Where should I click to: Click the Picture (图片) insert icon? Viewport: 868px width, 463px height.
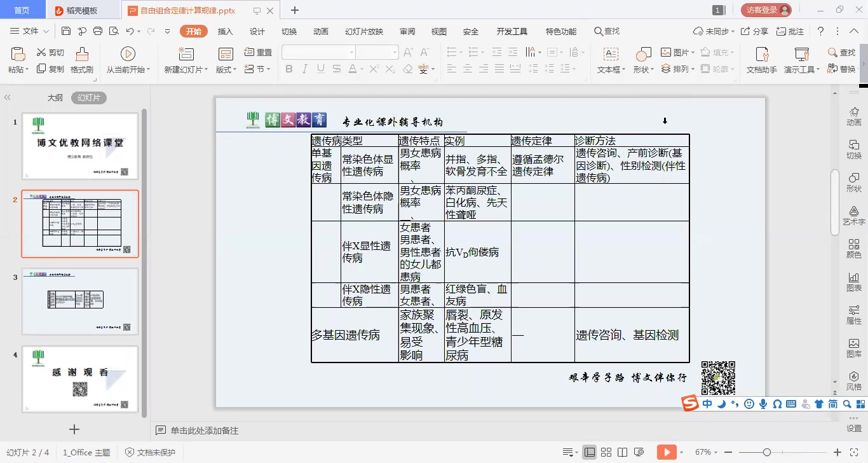(x=666, y=53)
